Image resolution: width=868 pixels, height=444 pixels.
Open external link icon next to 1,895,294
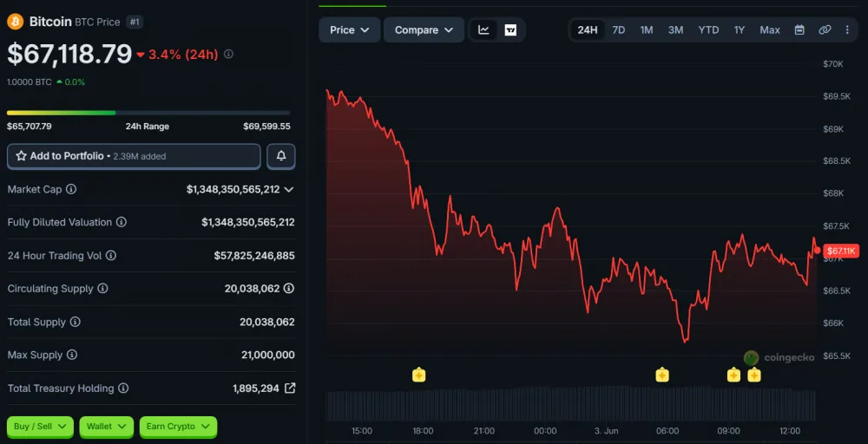290,388
